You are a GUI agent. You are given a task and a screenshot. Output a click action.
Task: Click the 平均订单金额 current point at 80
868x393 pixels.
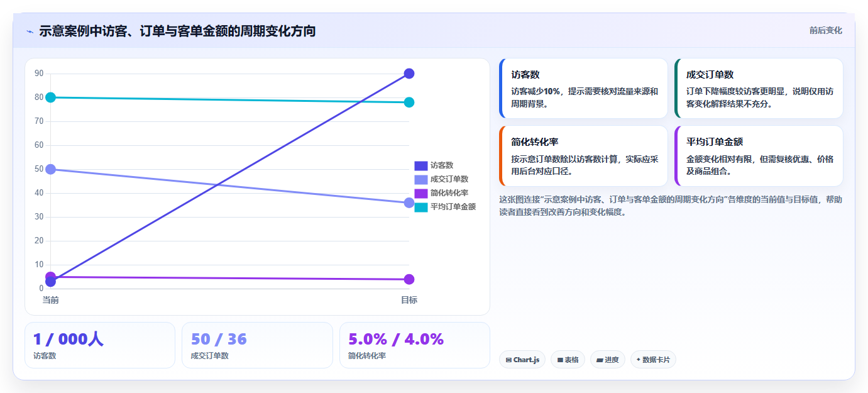pos(51,97)
